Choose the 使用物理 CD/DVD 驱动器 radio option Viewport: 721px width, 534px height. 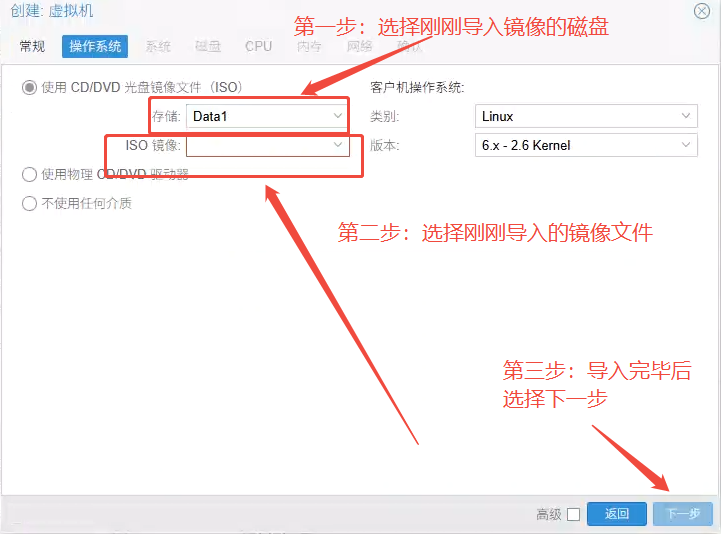pos(29,175)
